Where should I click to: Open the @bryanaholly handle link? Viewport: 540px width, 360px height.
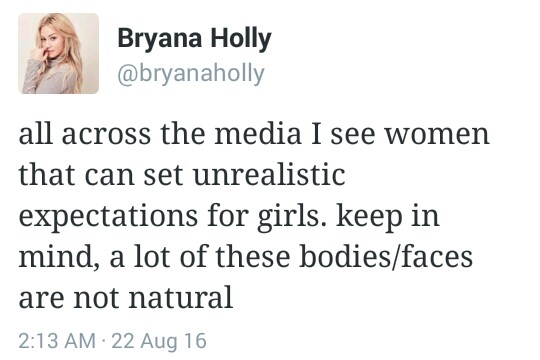click(191, 74)
